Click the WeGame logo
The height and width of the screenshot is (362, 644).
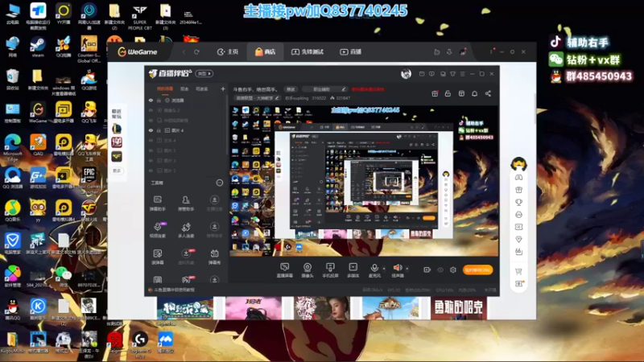[137, 52]
